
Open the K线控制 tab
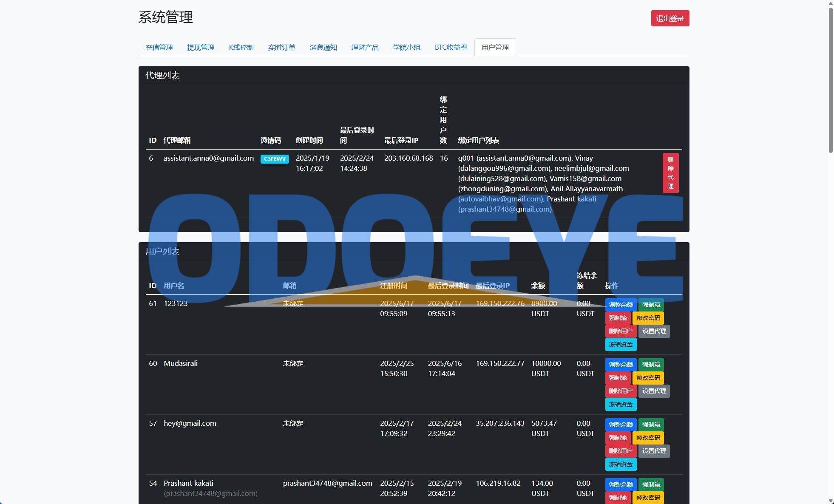click(241, 47)
